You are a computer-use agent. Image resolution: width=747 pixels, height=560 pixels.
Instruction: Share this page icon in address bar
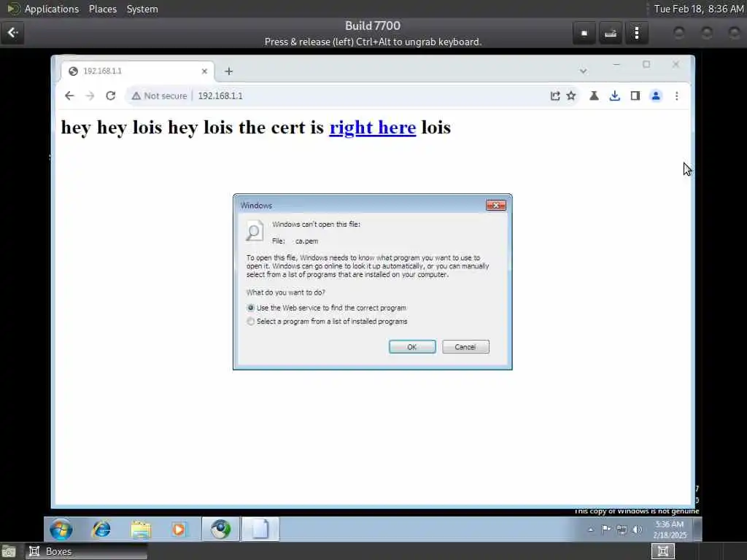tap(555, 96)
